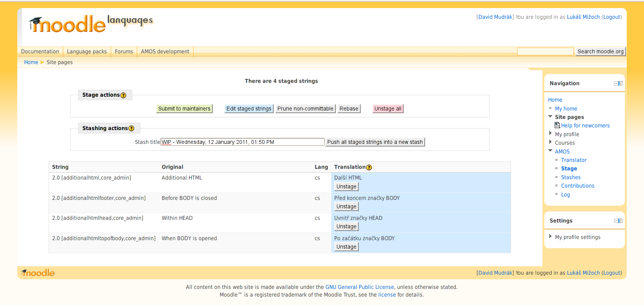Click string [additionalhtmltopofbody,core_admin] cell
This screenshot has width=644, height=305.
click(x=104, y=238)
